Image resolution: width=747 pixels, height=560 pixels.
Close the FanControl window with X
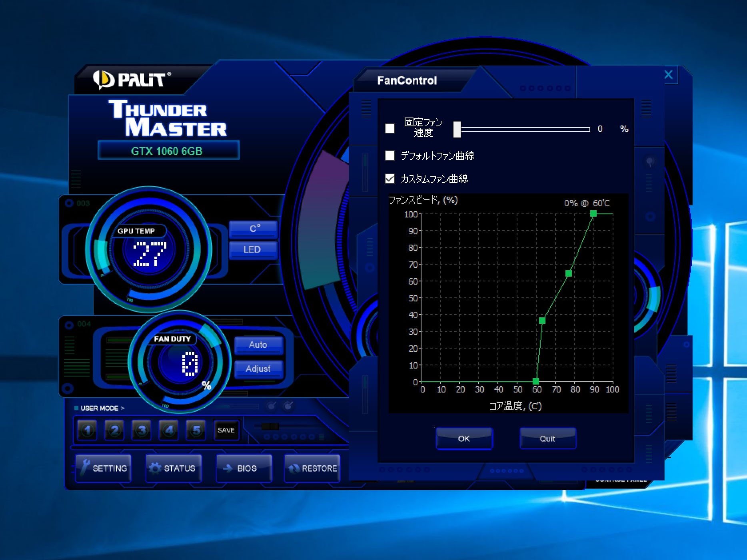pyautogui.click(x=668, y=75)
